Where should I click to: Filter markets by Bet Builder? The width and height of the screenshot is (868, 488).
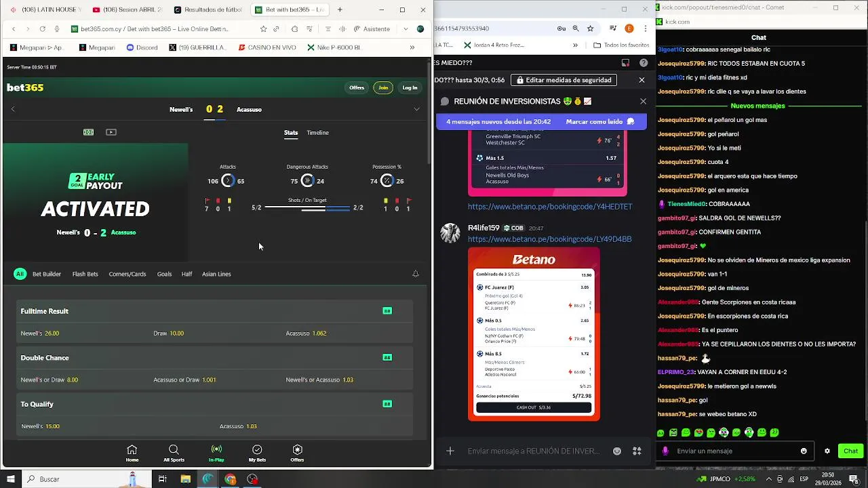point(47,274)
